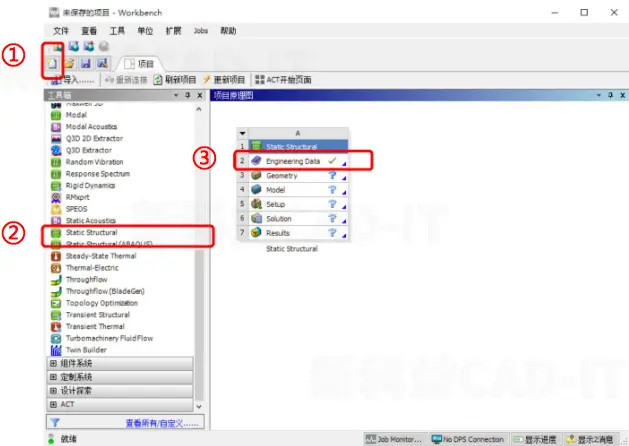
Task: Open Job Monitor from status bar
Action: (x=396, y=439)
